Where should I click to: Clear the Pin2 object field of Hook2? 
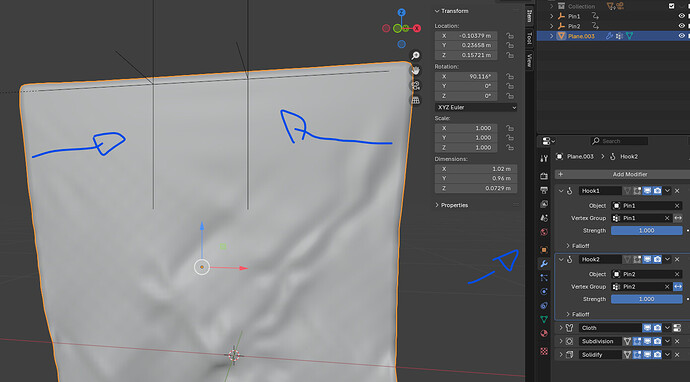tap(677, 274)
